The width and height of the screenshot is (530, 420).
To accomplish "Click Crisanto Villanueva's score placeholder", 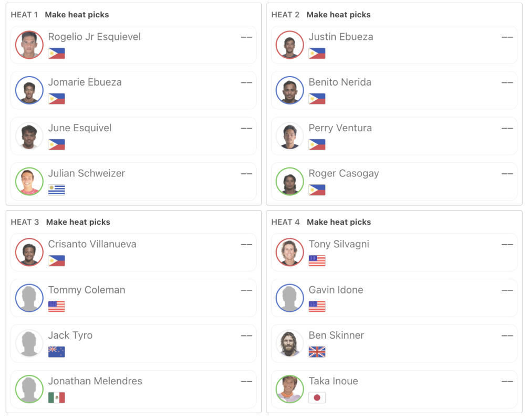I will pos(246,245).
